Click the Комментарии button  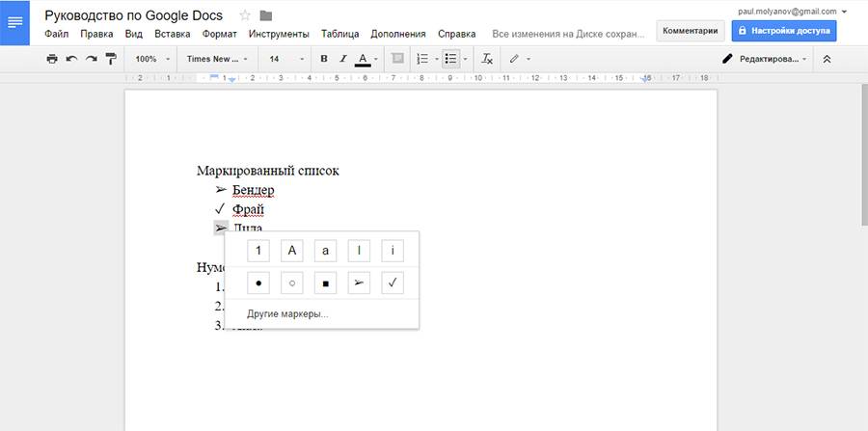(x=691, y=31)
